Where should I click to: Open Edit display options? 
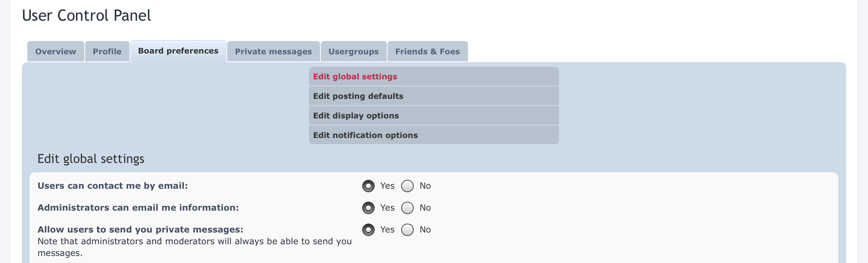click(x=356, y=116)
